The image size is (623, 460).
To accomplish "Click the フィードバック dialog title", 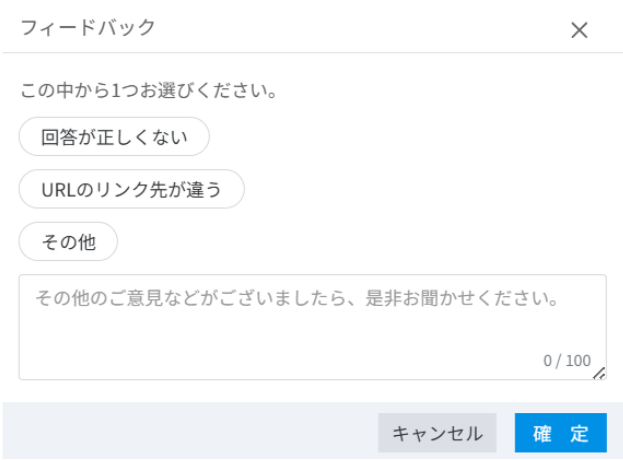I will 88,28.
